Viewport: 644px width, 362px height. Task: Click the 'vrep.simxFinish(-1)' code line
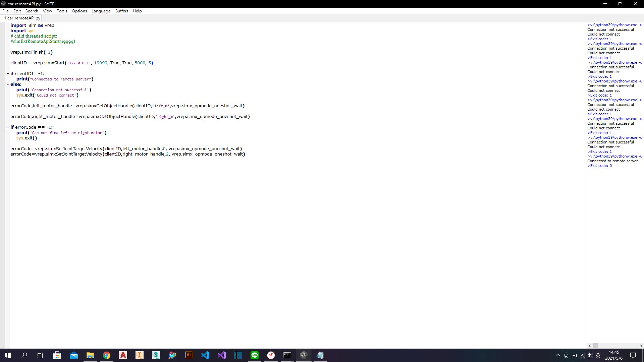tap(32, 52)
